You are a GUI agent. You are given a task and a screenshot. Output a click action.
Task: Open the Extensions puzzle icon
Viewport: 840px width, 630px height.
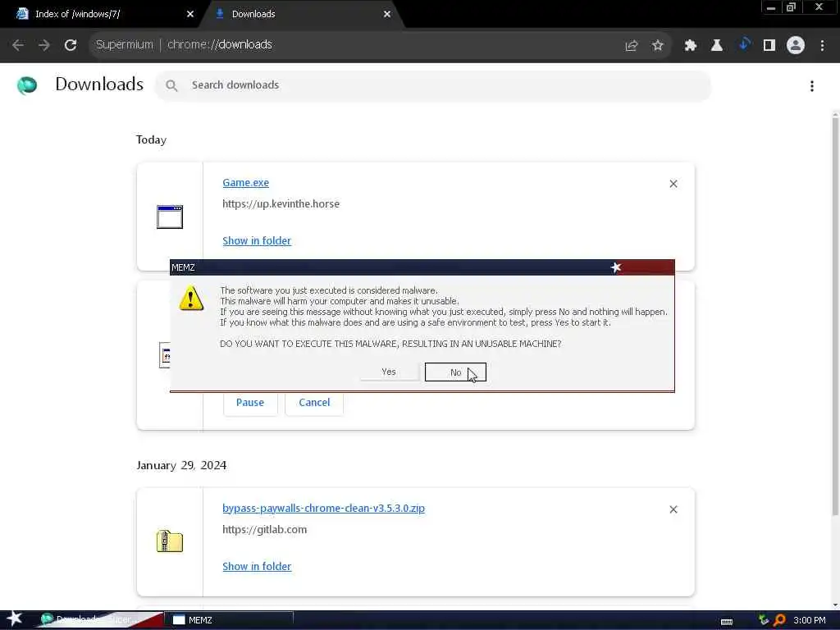coord(691,46)
